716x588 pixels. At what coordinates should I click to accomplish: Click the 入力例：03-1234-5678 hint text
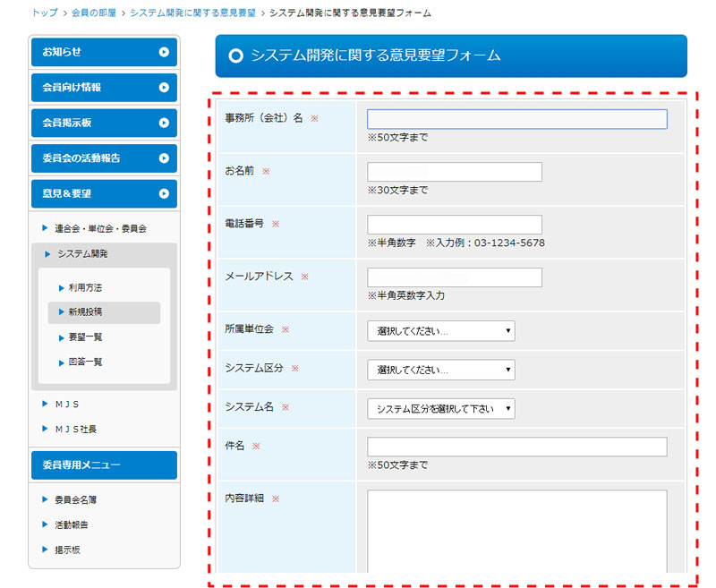[485, 243]
